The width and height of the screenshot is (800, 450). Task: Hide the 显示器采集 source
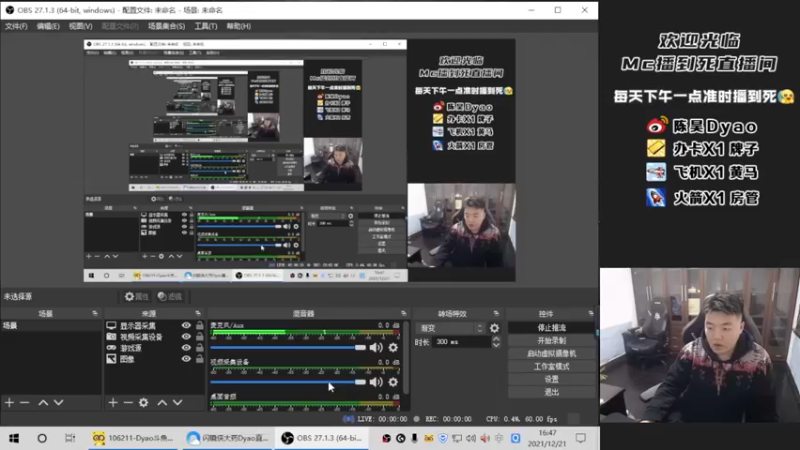[186, 326]
